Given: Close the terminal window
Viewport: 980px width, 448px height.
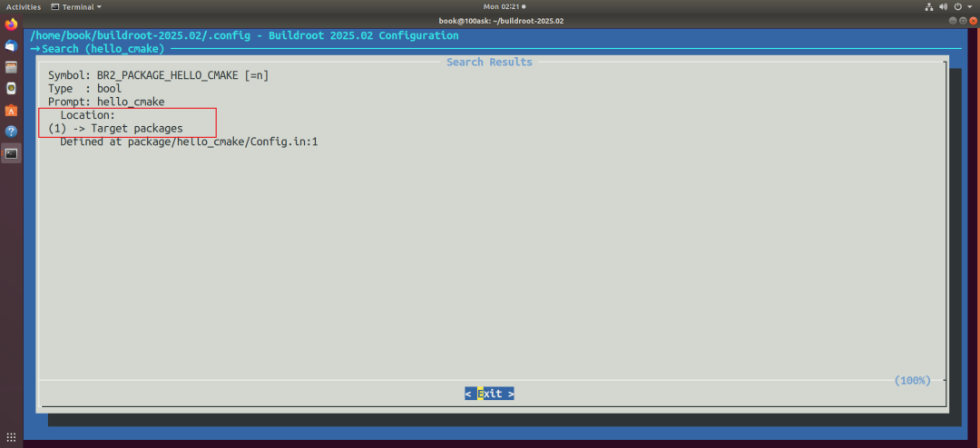Looking at the screenshot, I should [x=973, y=21].
